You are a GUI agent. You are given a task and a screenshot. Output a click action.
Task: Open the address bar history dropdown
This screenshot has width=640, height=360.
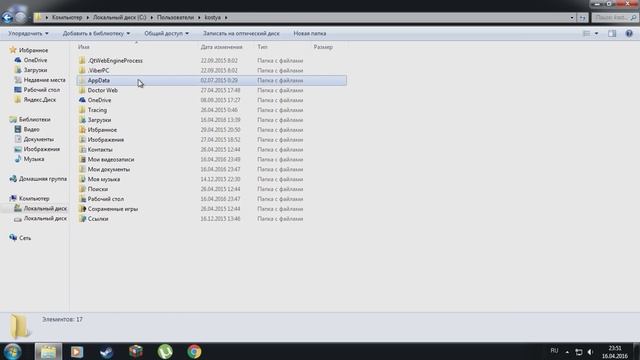click(x=572, y=18)
